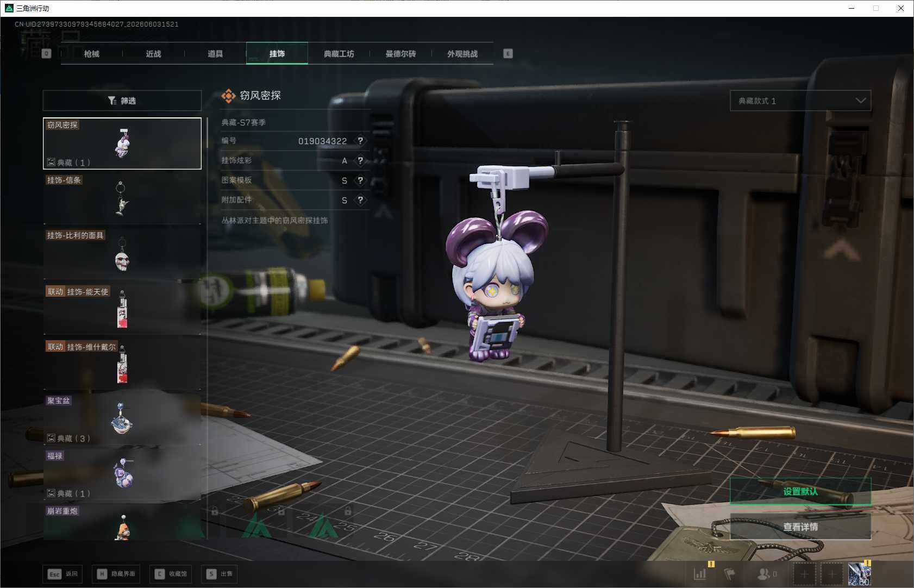
Task: Click the question mark for 图案模板
Action: pos(360,180)
